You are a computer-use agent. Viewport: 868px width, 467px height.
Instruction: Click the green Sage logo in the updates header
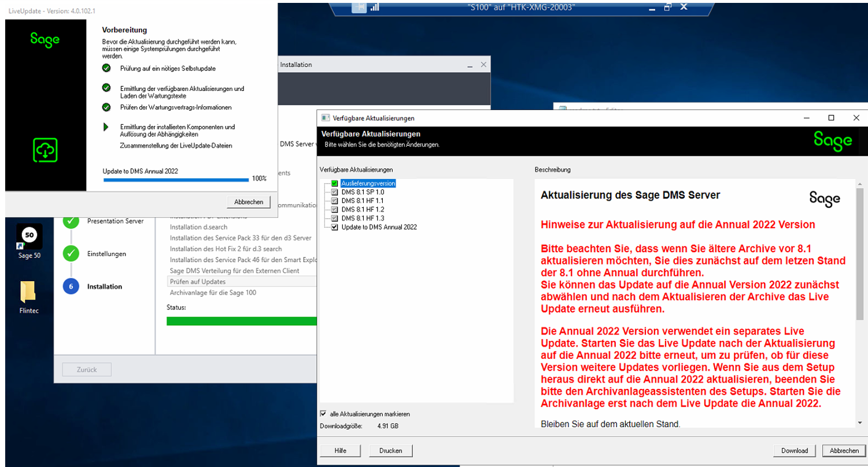833,141
